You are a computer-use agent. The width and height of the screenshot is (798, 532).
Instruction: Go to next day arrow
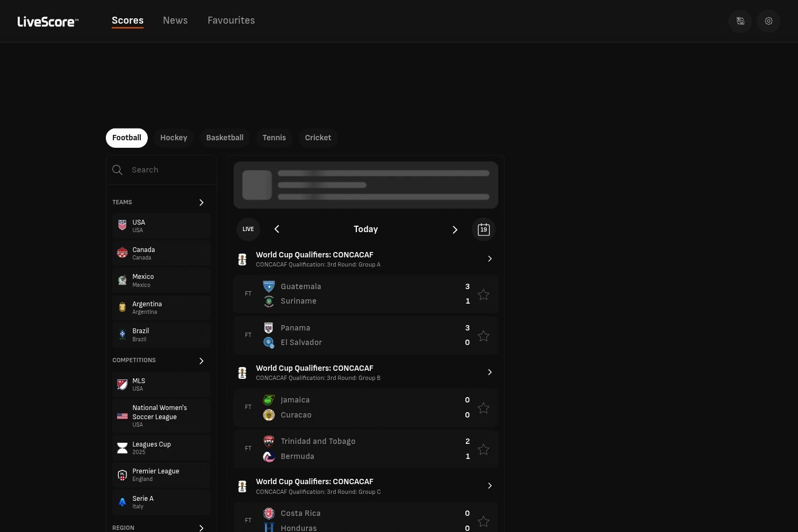(x=455, y=230)
